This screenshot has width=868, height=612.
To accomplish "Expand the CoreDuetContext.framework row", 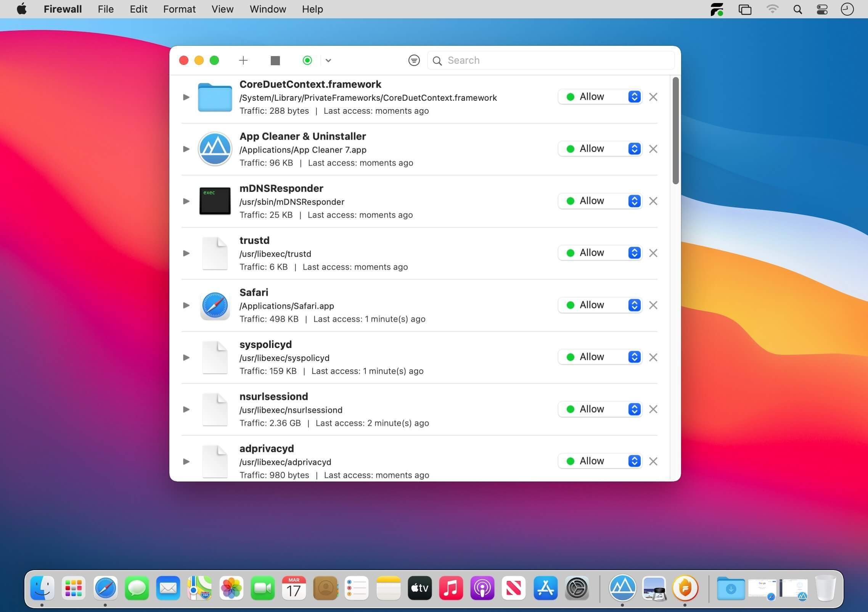I will 186,97.
